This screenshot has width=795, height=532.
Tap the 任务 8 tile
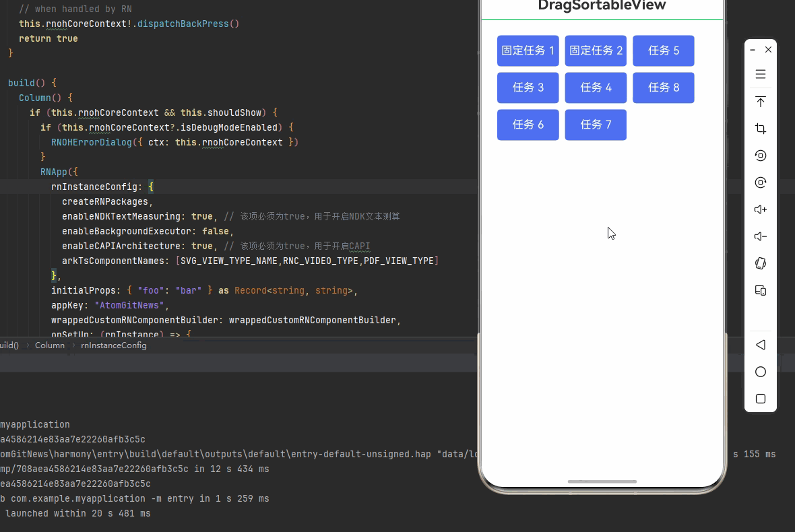tap(663, 88)
